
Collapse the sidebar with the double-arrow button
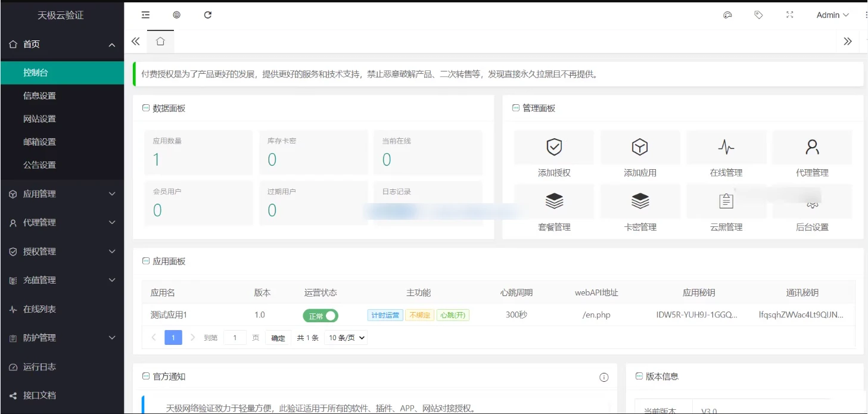[135, 41]
